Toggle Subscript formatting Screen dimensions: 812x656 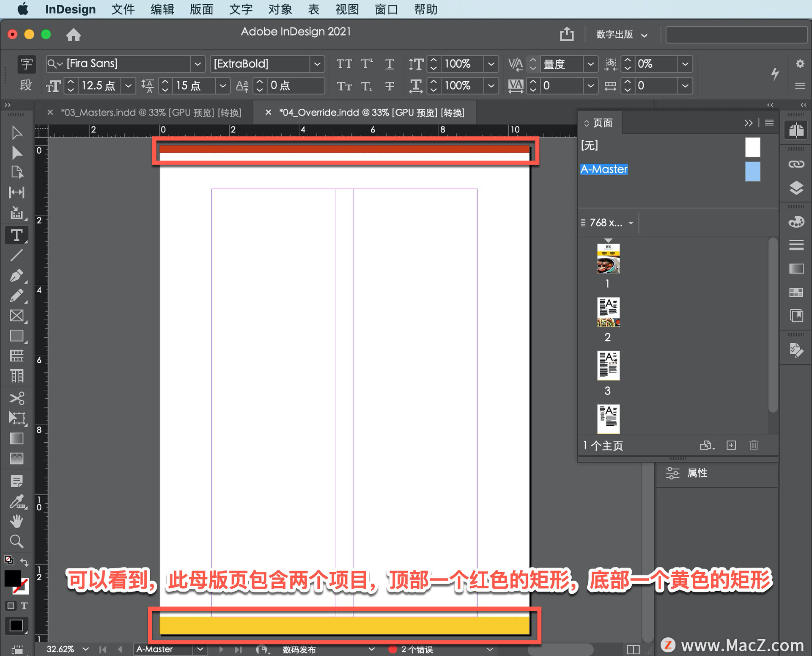[367, 86]
